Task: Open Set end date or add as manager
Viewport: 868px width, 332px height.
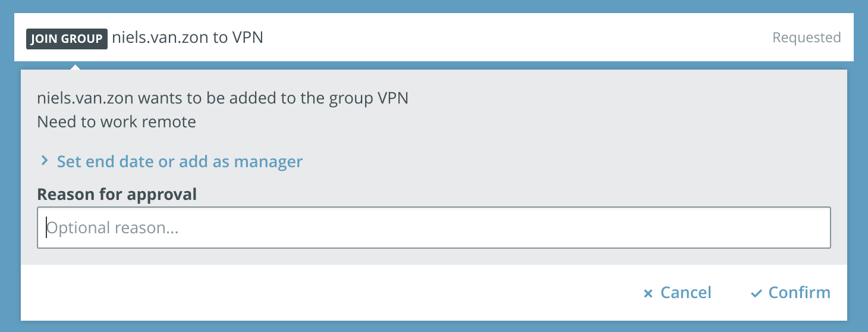Action: [x=171, y=161]
